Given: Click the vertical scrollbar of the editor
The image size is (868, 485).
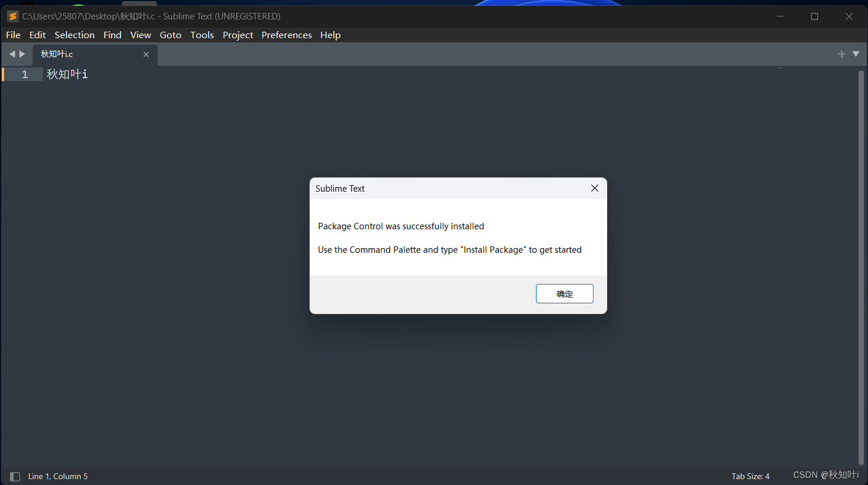Looking at the screenshot, I should pyautogui.click(x=862, y=267).
